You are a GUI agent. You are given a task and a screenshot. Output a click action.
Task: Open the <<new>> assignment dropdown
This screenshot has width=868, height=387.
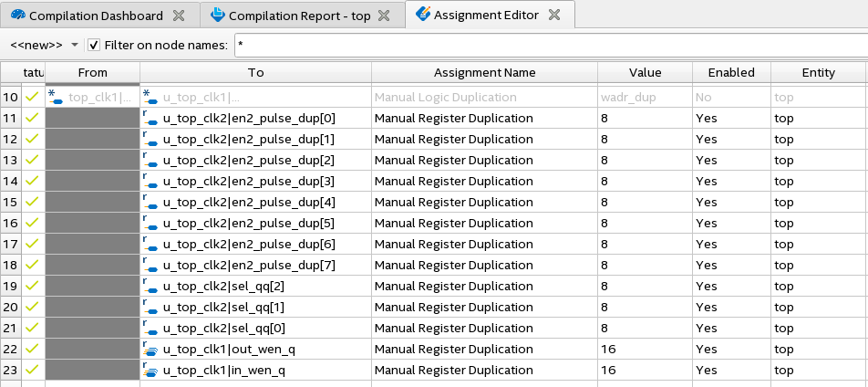tap(75, 45)
